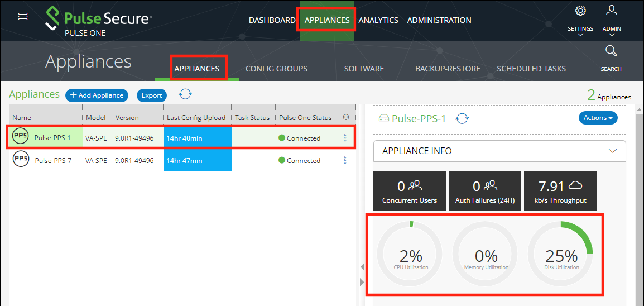Click the Add Appliance button
The width and height of the screenshot is (644, 306).
97,95
